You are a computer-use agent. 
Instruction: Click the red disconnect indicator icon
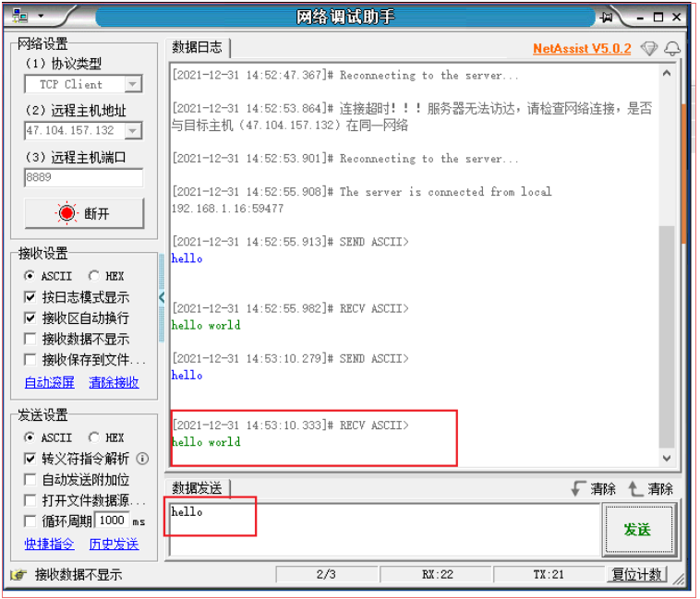[x=67, y=213]
